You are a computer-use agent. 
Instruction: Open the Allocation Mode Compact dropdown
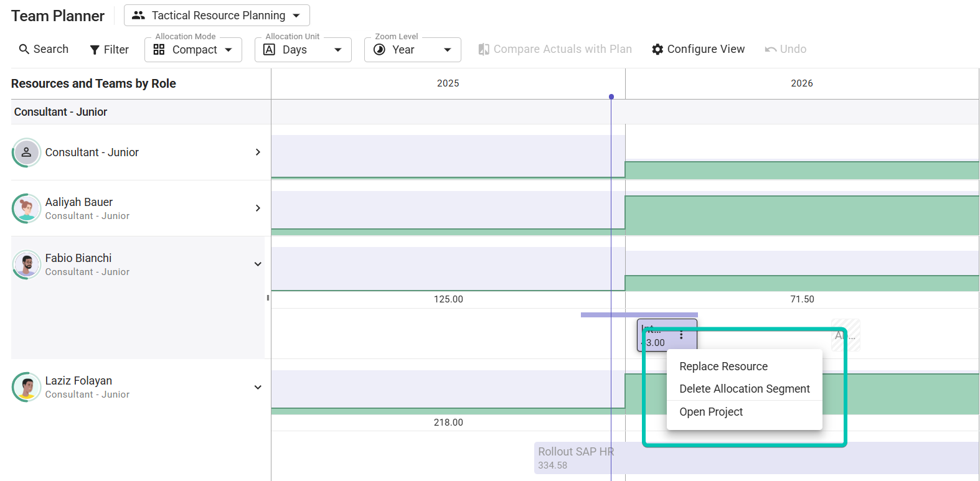pyautogui.click(x=193, y=50)
